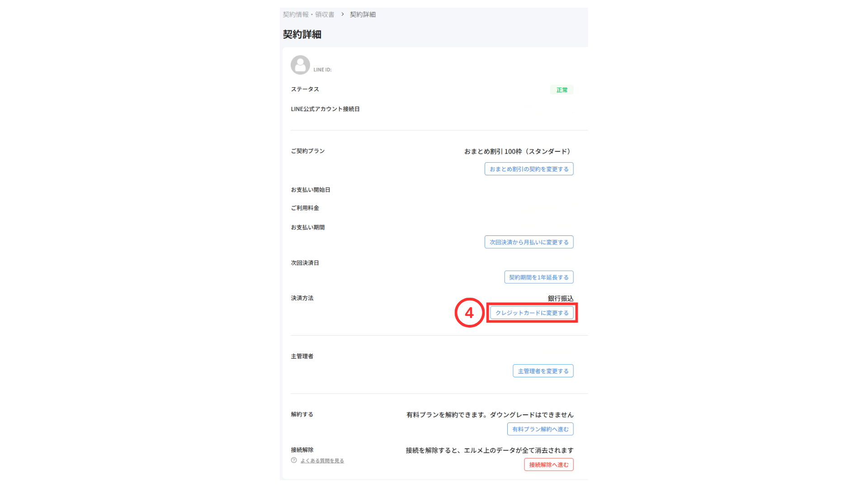Click the green 正常 status badge

[x=561, y=90]
